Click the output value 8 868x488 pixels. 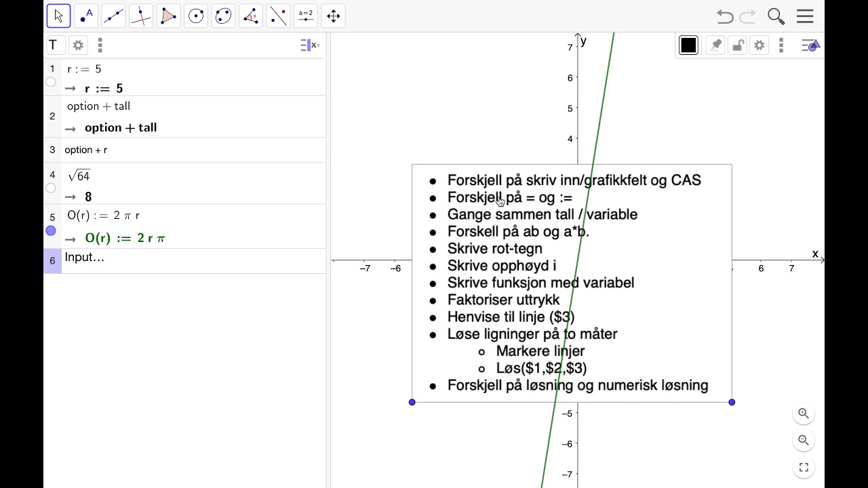pyautogui.click(x=88, y=197)
